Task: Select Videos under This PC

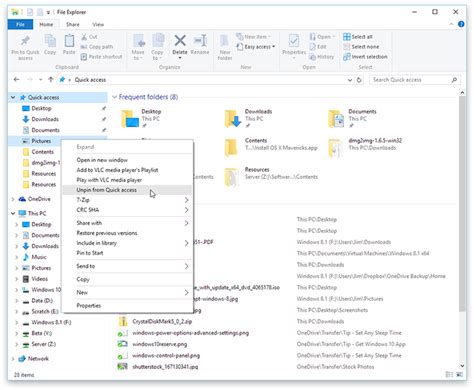Action: (35, 279)
